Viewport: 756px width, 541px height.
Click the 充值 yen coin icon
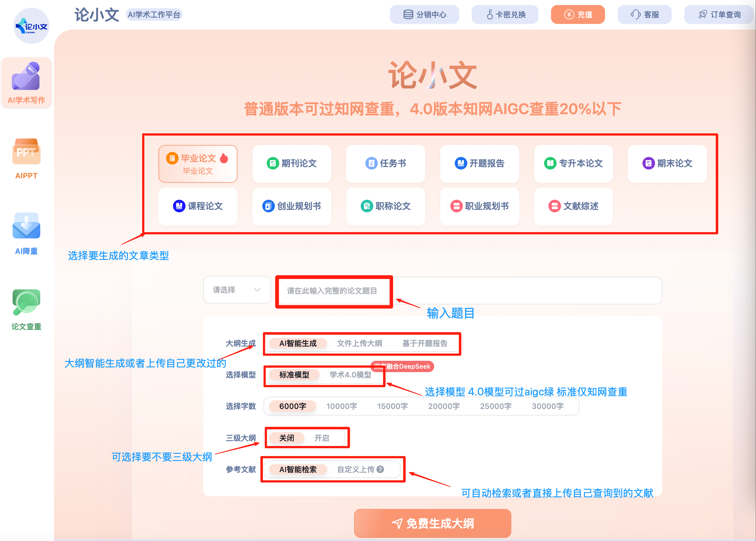click(569, 15)
